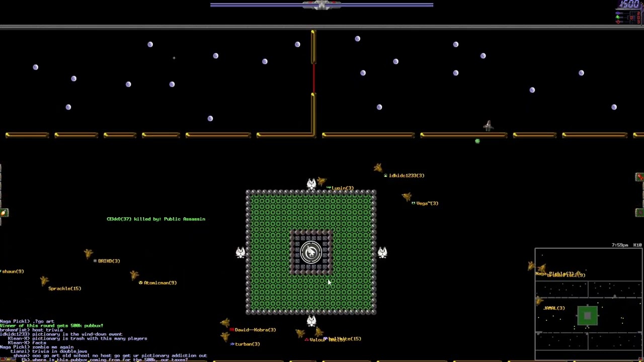Click the white turret ship above the green base
The height and width of the screenshot is (362, 644).
(311, 183)
